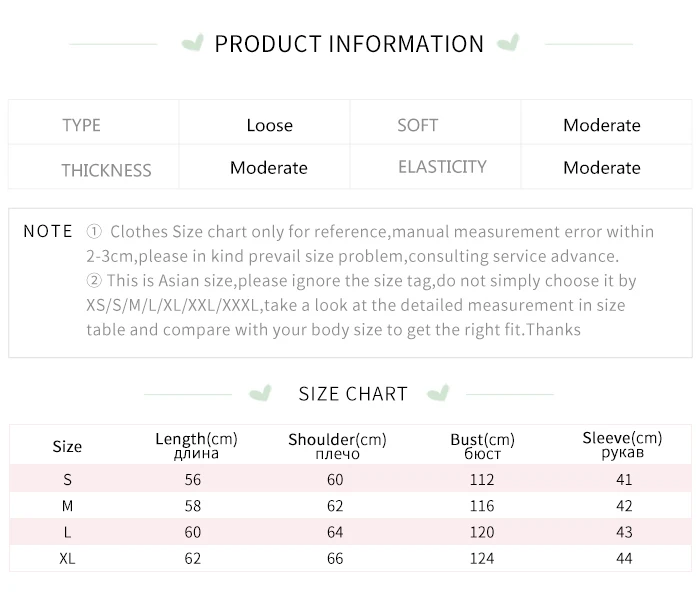Select the XL size row label

tap(67, 558)
